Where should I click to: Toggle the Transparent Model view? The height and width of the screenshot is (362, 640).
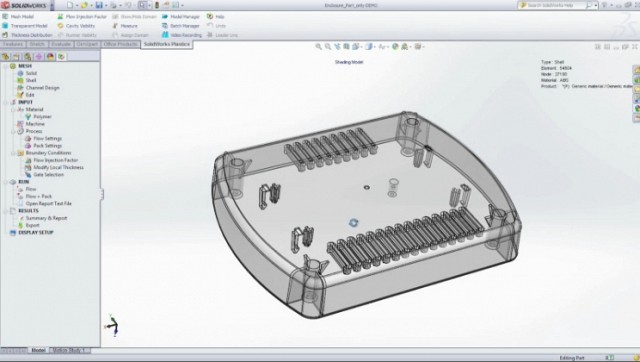24,26
